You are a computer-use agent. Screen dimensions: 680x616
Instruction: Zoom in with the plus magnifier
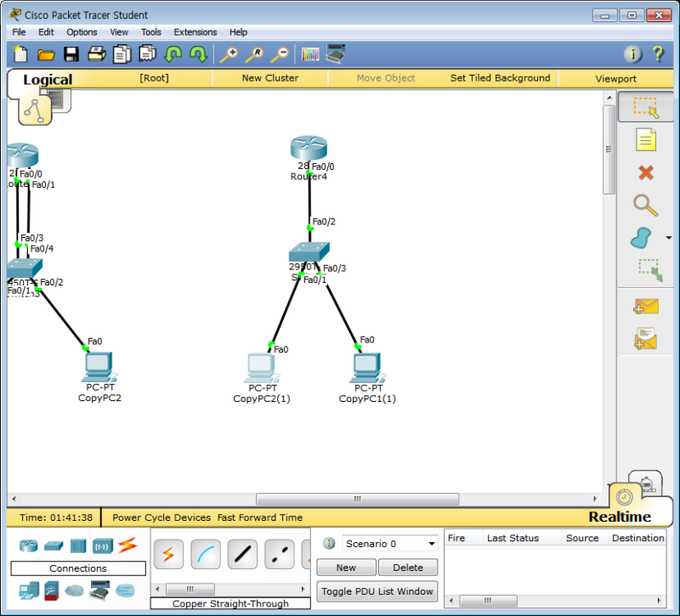(229, 54)
